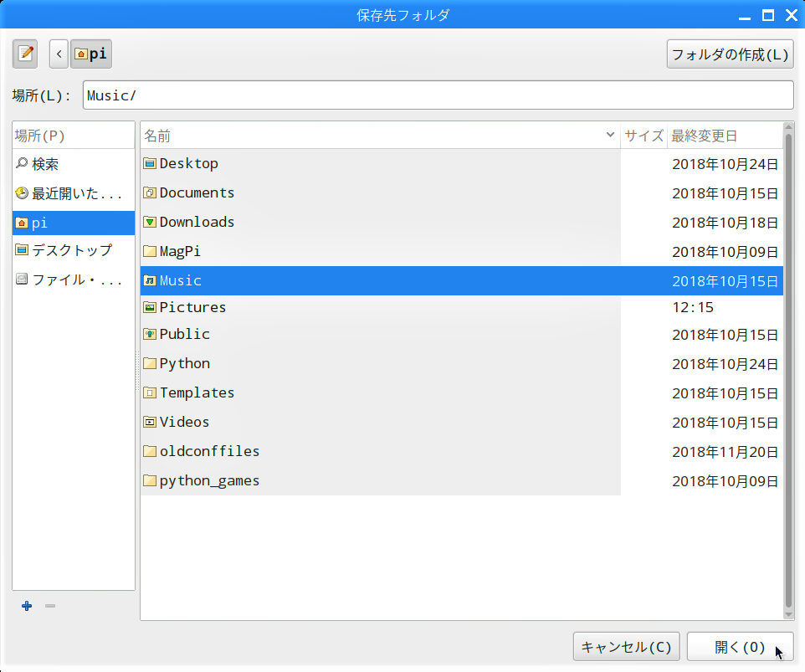Click the back arrow path button
The width and height of the screenshot is (805, 672).
click(59, 54)
